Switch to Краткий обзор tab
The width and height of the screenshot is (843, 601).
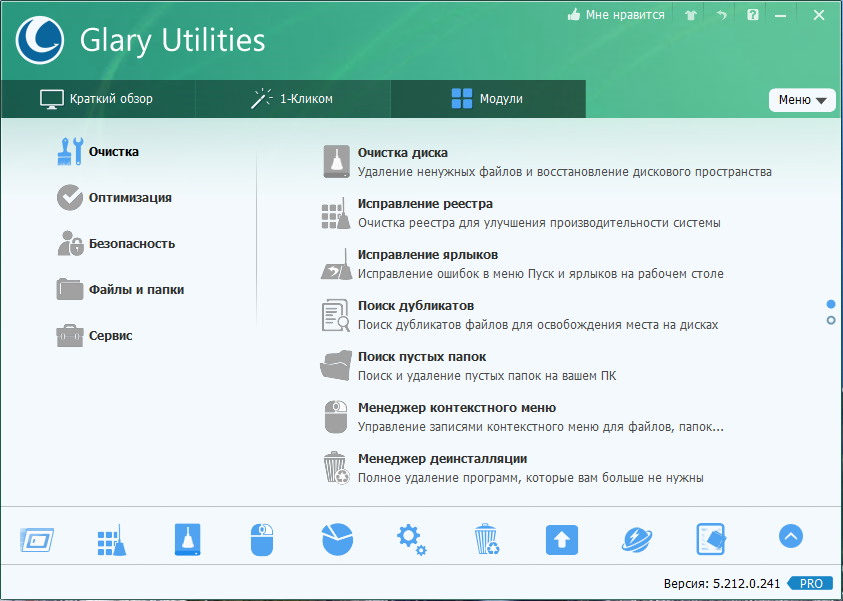tap(97, 99)
